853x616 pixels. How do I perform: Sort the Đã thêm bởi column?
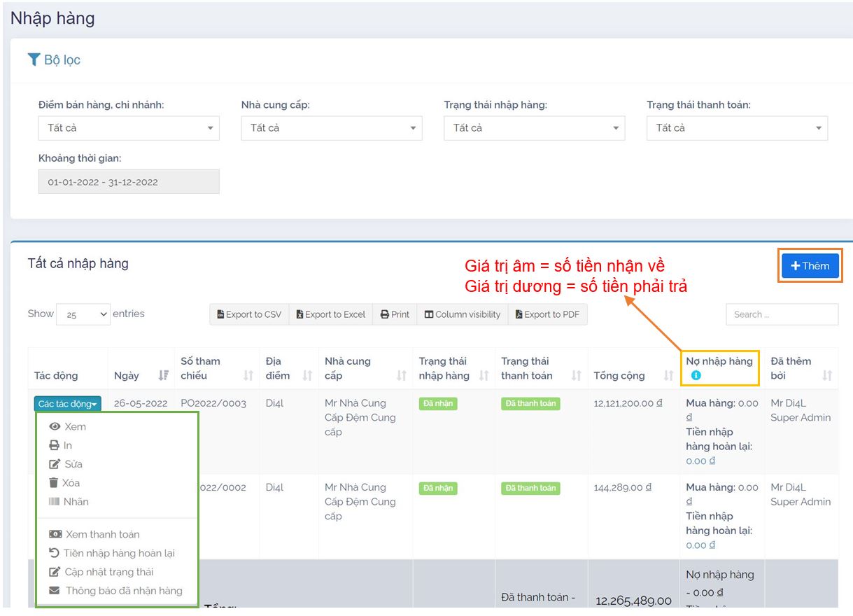coord(827,376)
